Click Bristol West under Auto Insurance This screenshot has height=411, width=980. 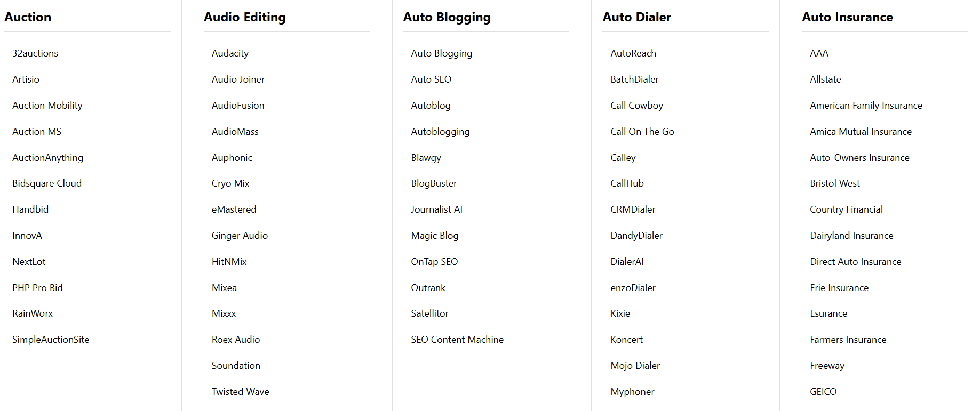834,183
